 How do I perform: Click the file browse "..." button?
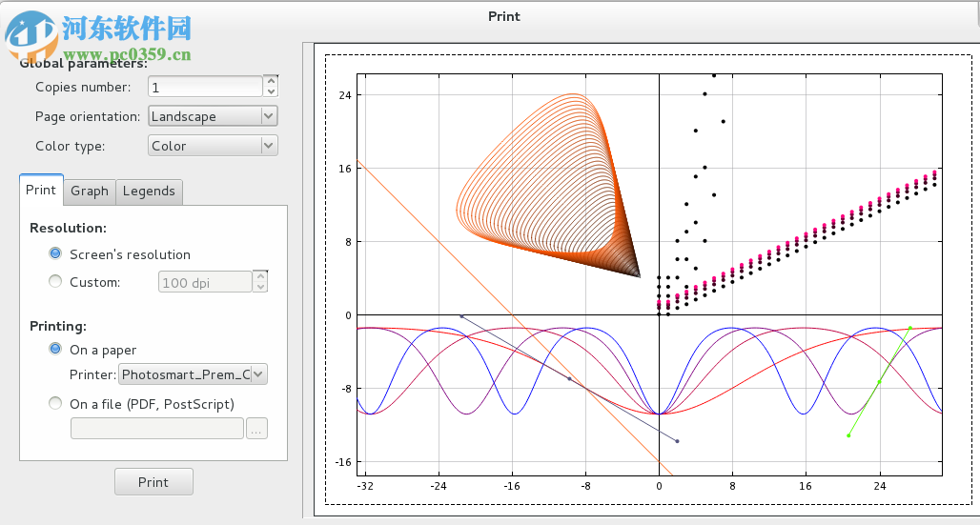click(256, 430)
